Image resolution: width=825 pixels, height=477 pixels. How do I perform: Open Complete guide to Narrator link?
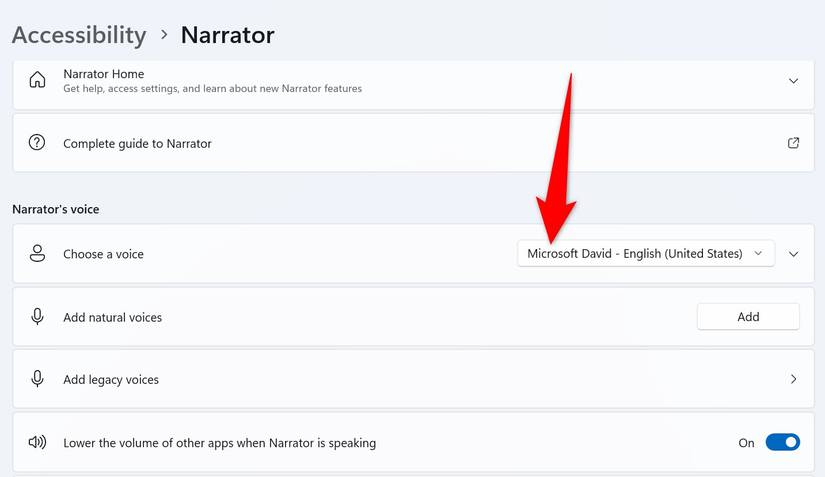point(137,143)
